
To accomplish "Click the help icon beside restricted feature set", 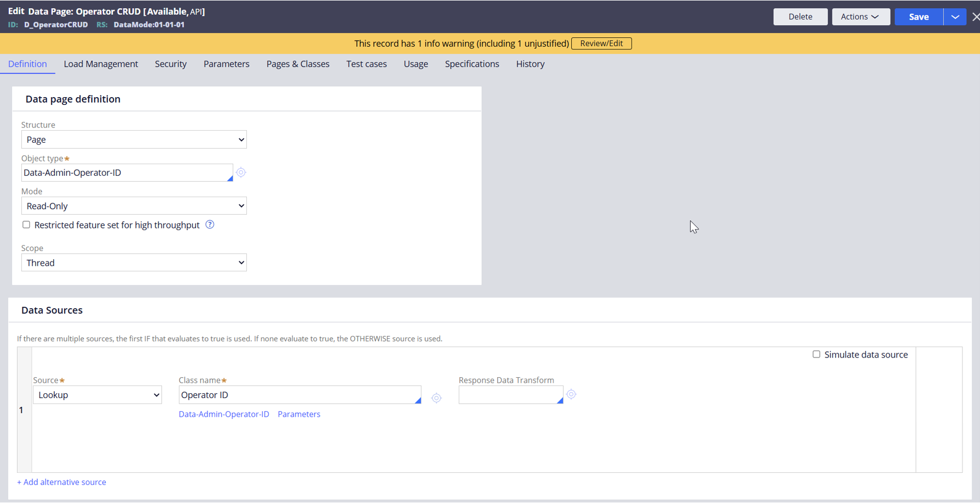I will (209, 225).
